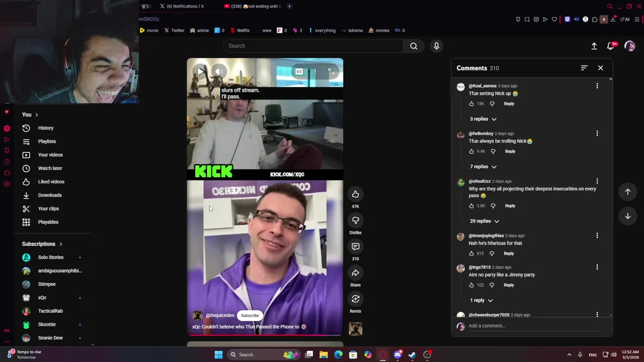Open more options on the short player
This screenshot has height=362, width=644.
pyautogui.click(x=315, y=72)
